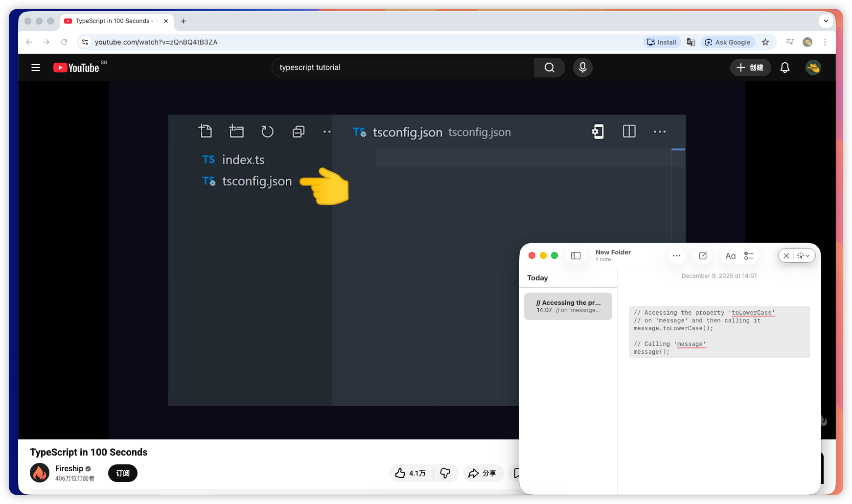Screen dimensions: 852x504
Task: Toggle the Notes sidebar view icon
Action: (x=576, y=255)
